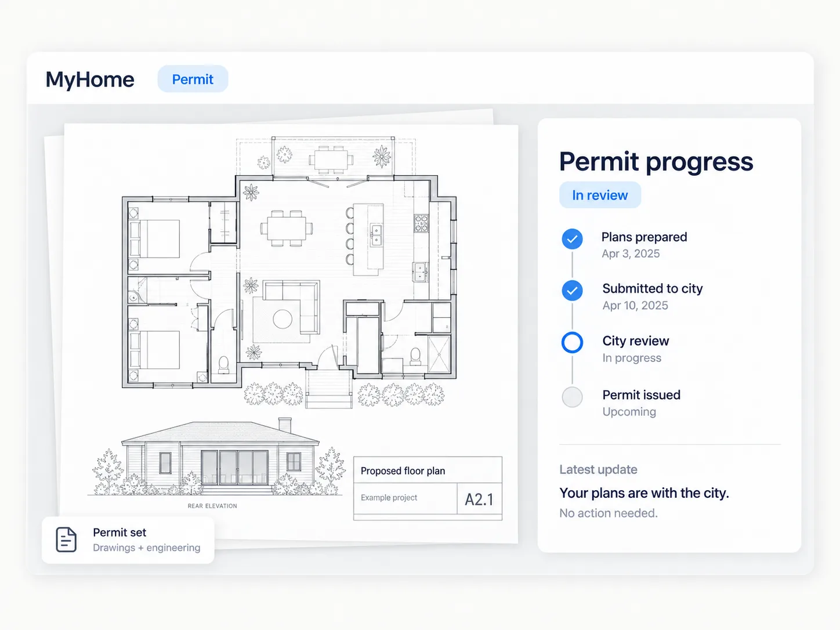Image resolution: width=840 pixels, height=630 pixels.
Task: Click the Permit issued step label
Action: (x=641, y=395)
